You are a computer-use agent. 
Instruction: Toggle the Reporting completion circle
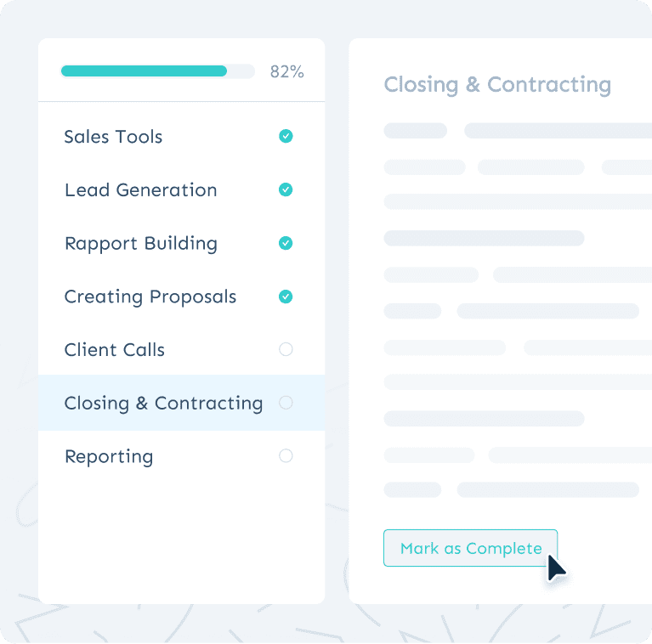[x=286, y=456]
